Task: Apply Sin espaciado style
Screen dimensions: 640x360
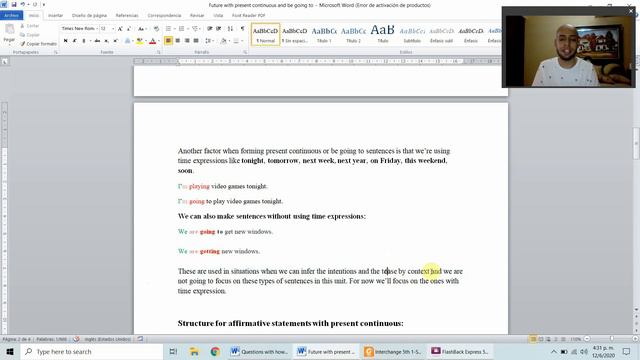Action: click(x=295, y=34)
